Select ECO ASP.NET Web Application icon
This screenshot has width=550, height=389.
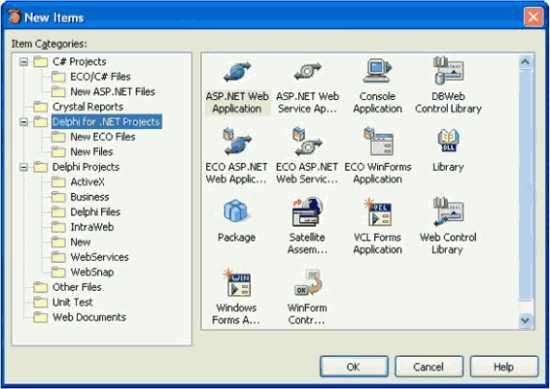237,142
